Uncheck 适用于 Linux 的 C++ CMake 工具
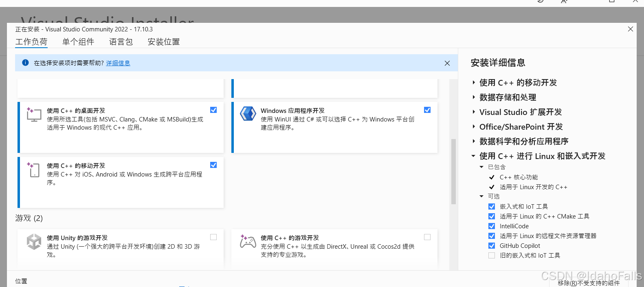 pos(492,216)
